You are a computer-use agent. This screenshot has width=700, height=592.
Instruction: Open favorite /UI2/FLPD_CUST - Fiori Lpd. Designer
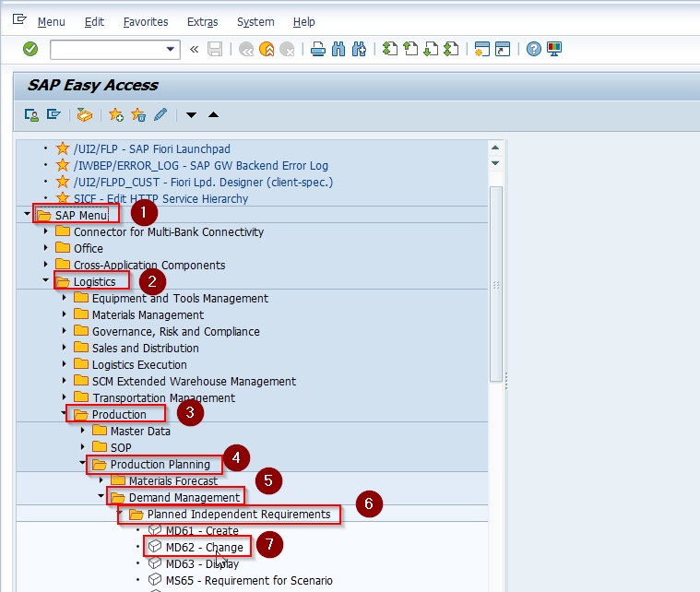click(x=203, y=183)
